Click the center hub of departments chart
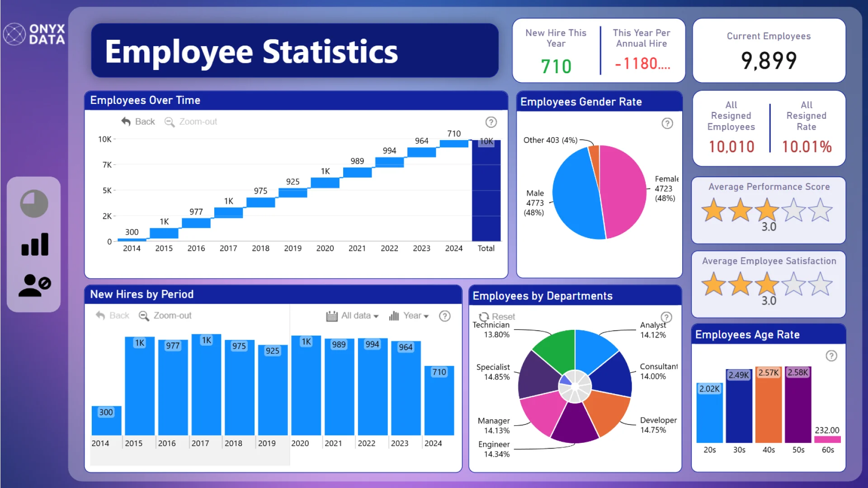This screenshot has height=488, width=868. coord(575,386)
